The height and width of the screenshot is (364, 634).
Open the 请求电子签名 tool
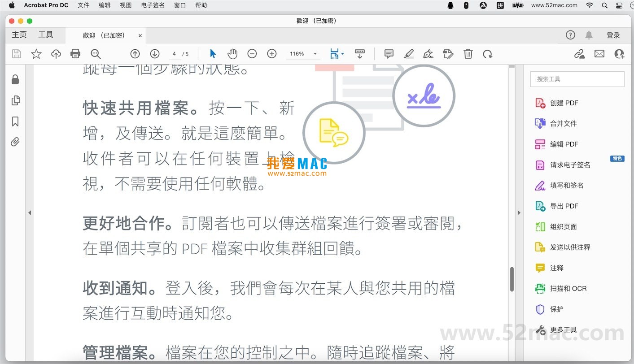[563, 165]
